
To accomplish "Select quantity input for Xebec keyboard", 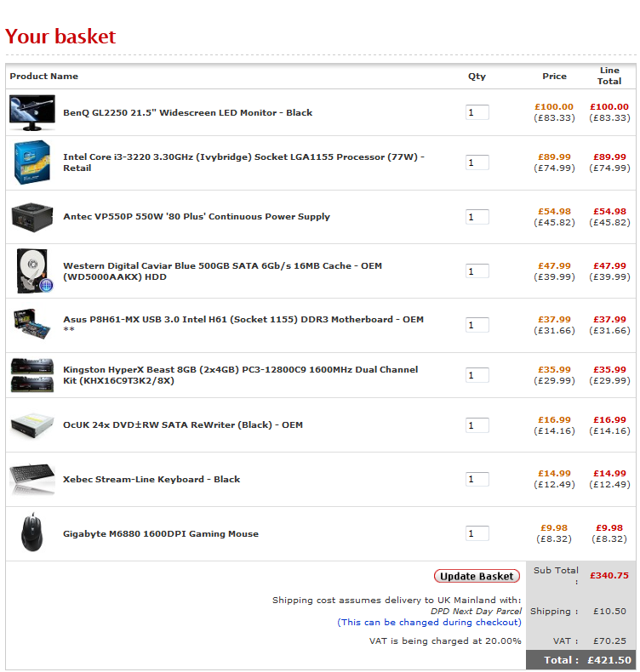I will point(477,479).
